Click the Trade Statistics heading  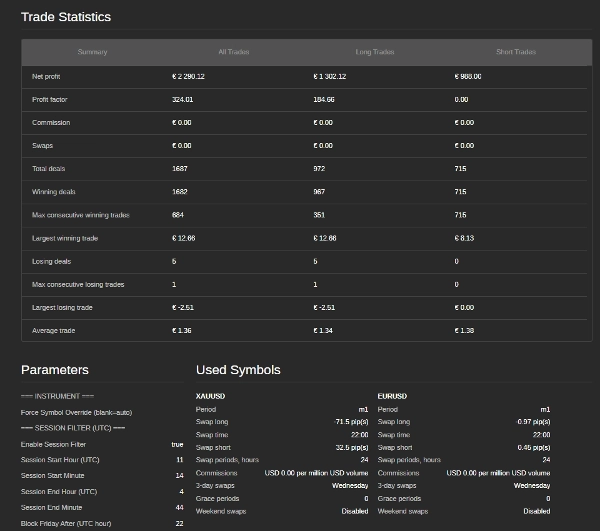[x=66, y=17]
